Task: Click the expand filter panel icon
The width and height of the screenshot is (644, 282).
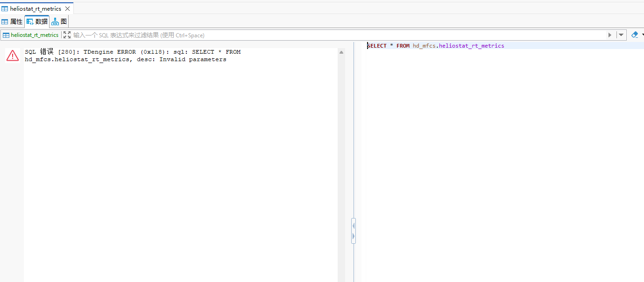Action: point(67,35)
